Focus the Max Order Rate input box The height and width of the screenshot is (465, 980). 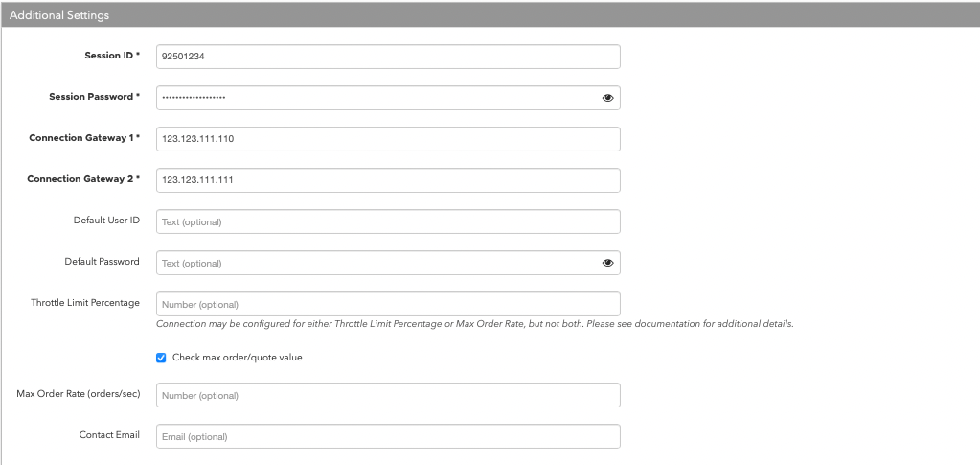pos(388,396)
